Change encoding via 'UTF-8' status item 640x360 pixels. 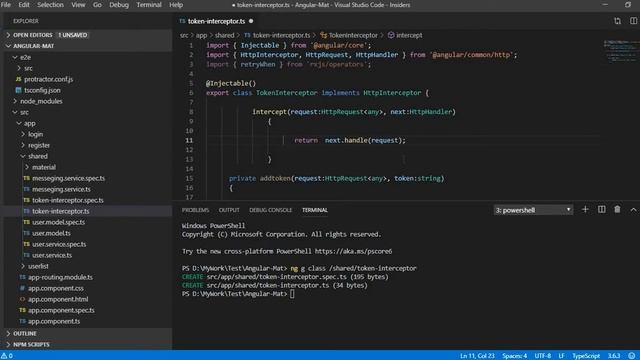pyautogui.click(x=542, y=356)
